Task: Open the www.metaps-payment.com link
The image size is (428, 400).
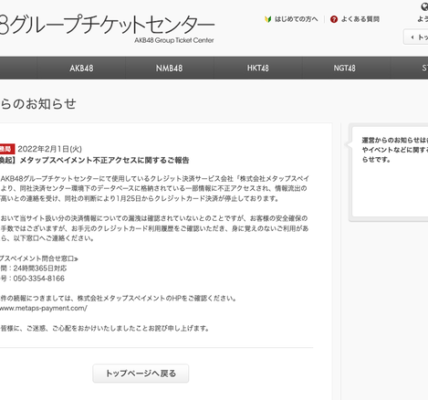Action: tap(43, 308)
